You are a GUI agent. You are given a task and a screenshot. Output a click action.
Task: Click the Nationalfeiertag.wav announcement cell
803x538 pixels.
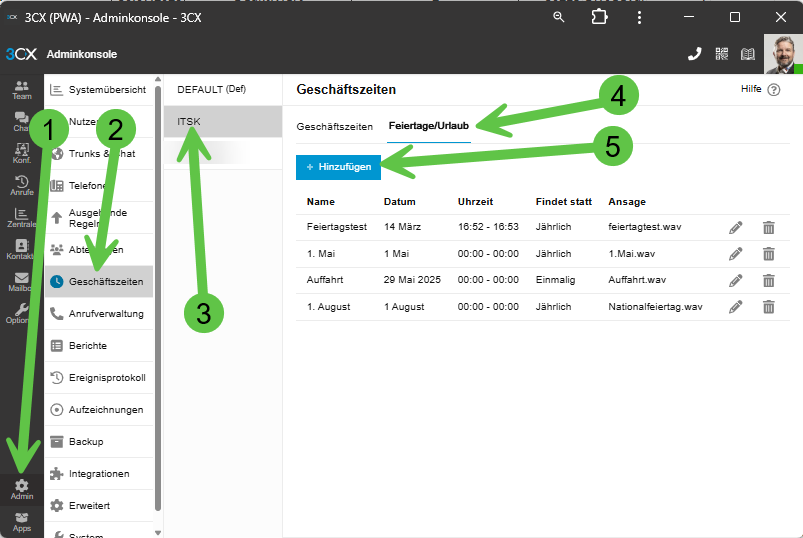[x=656, y=307]
